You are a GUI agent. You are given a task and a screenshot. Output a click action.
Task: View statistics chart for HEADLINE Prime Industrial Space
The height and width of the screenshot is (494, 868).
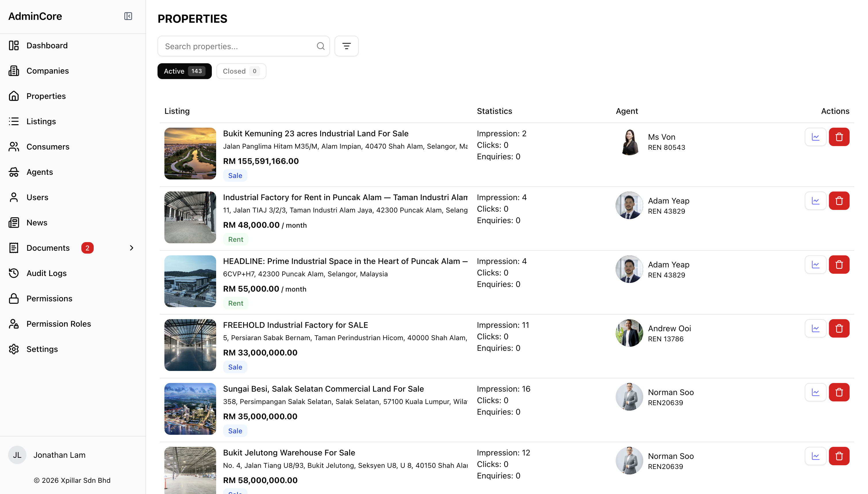click(x=815, y=265)
